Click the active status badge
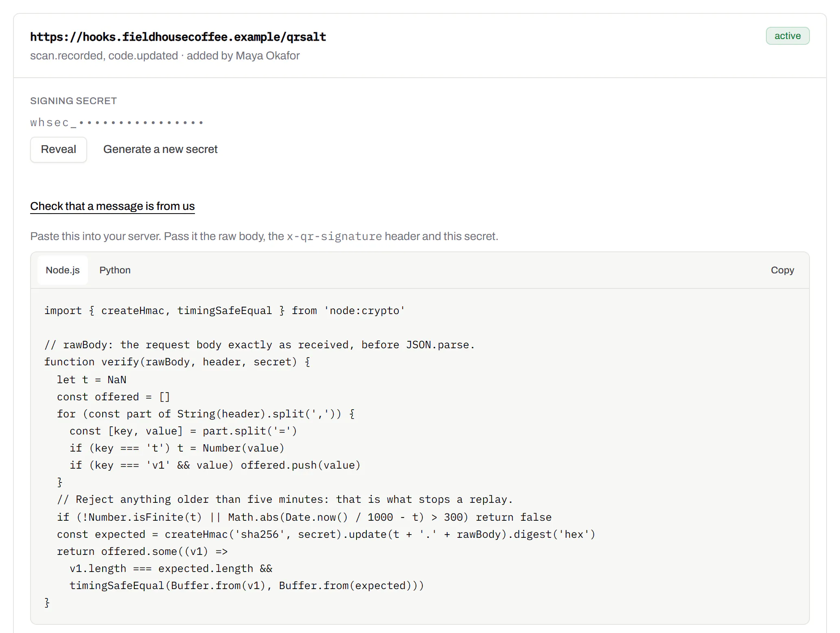Image resolution: width=840 pixels, height=633 pixels. click(x=787, y=36)
